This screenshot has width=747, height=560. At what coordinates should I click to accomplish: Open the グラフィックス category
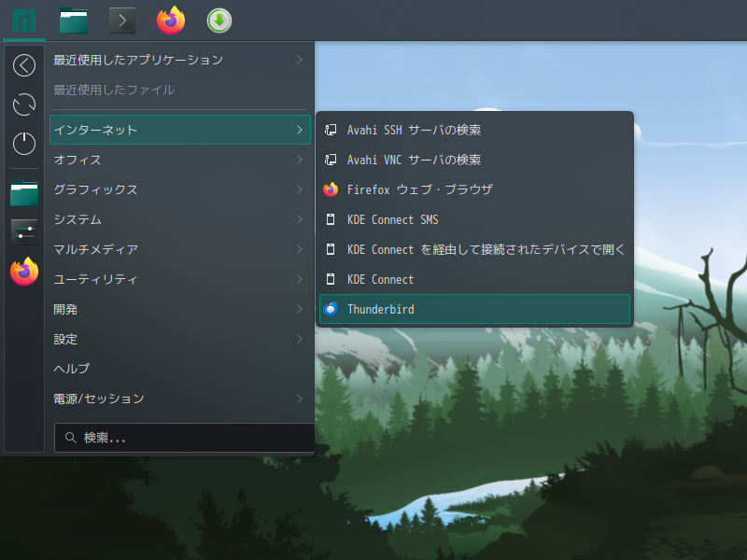pyautogui.click(x=180, y=189)
